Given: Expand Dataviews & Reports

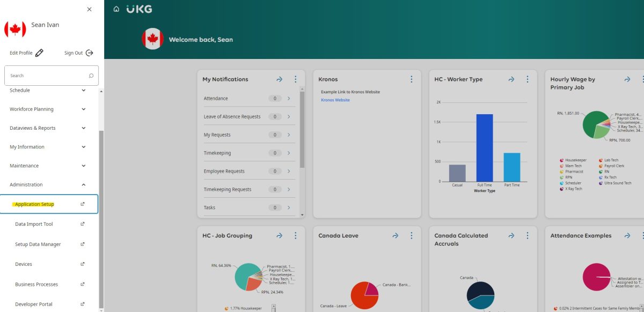Looking at the screenshot, I should (84, 128).
